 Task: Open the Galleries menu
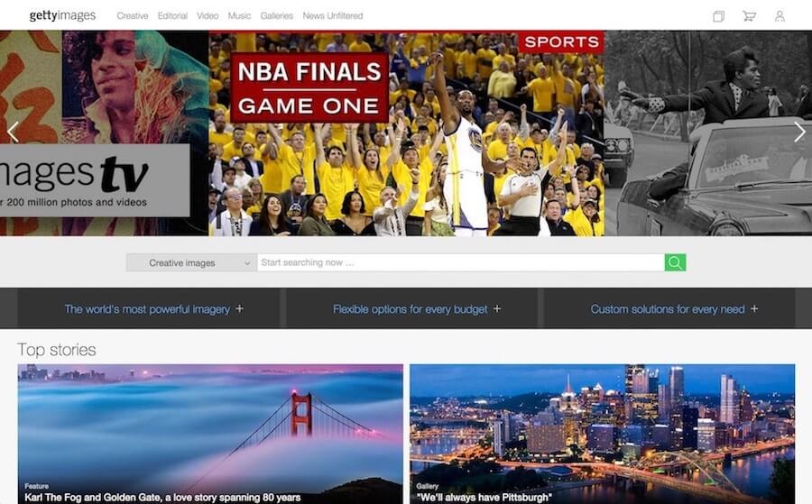[277, 16]
